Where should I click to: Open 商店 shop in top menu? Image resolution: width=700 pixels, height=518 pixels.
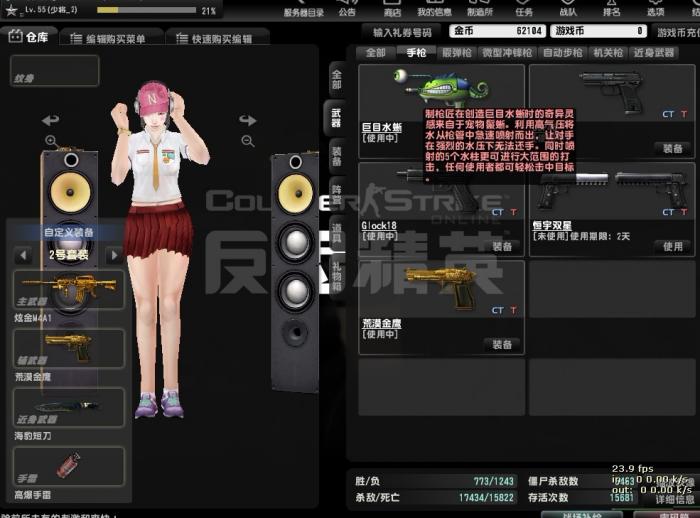(392, 10)
